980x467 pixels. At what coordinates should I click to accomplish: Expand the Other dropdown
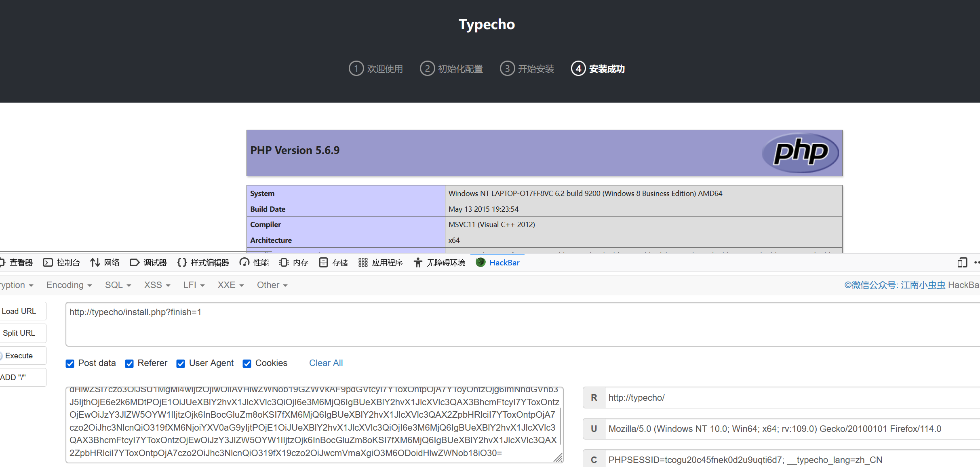[272, 285]
